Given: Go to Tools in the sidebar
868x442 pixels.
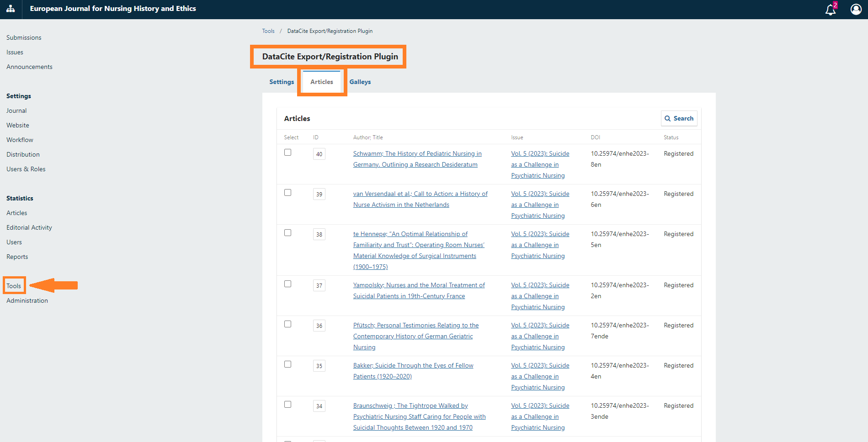Looking at the screenshot, I should coord(14,286).
